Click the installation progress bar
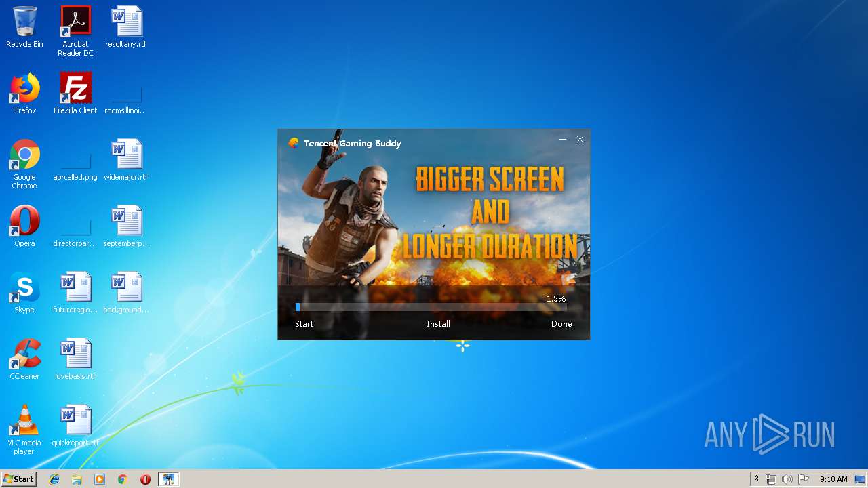The image size is (868, 488). click(431, 307)
